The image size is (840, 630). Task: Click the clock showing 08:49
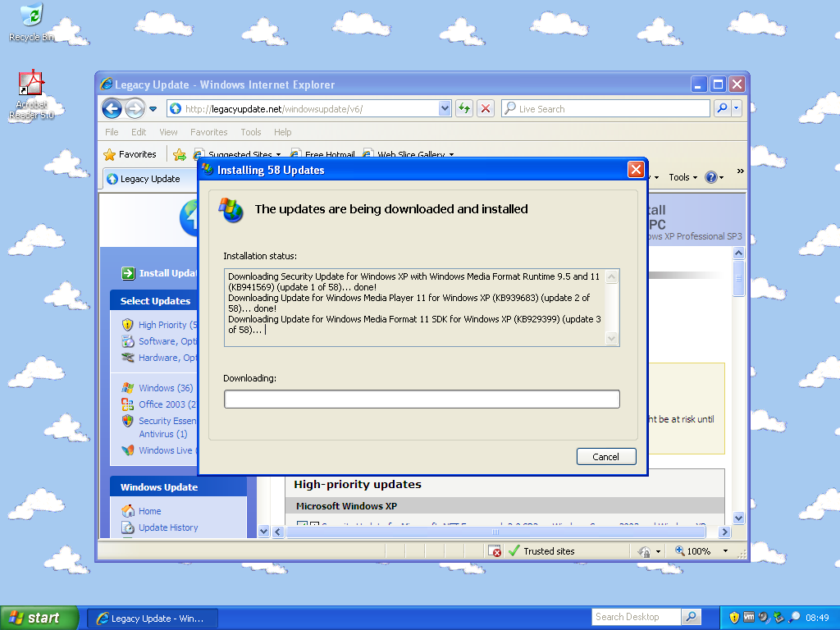(x=817, y=618)
